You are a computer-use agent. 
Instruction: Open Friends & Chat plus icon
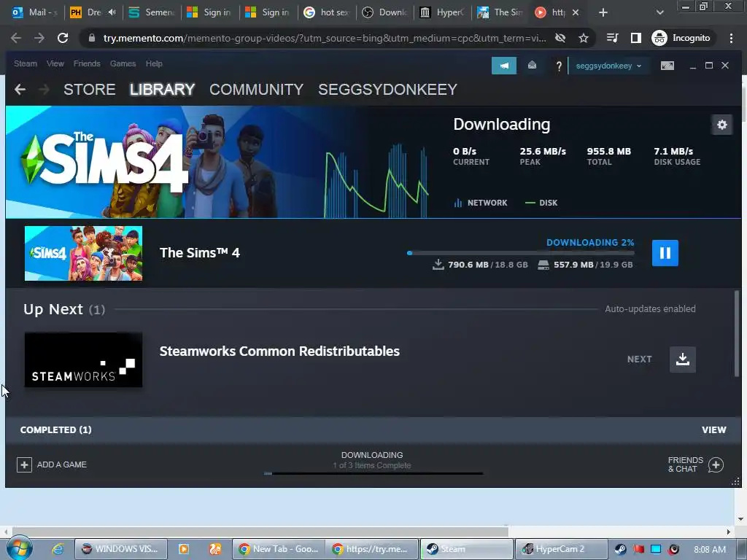[716, 464]
